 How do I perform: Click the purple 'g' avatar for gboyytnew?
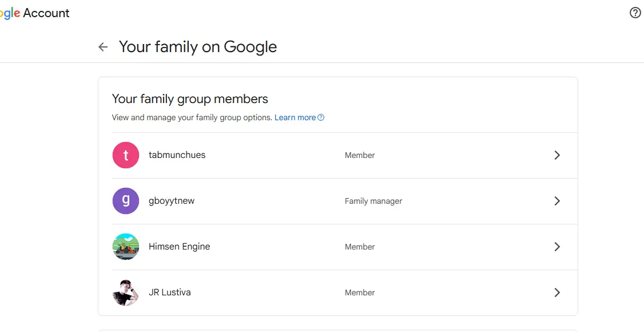tap(126, 201)
